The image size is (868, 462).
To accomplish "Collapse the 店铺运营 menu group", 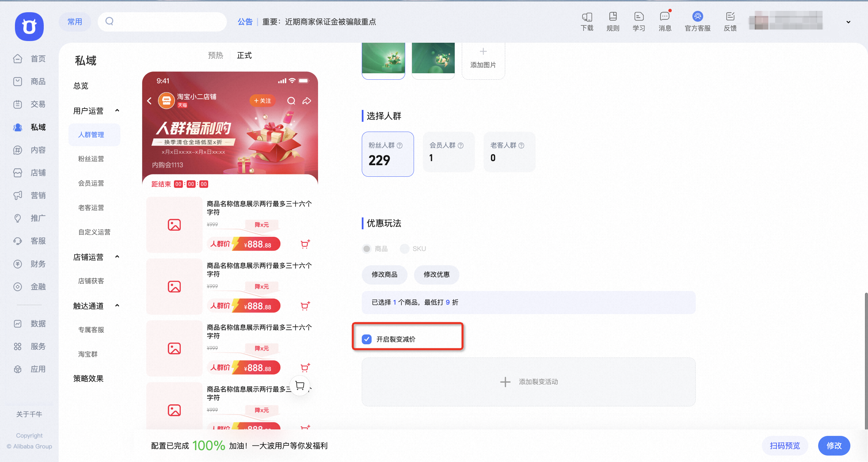I will click(x=117, y=257).
